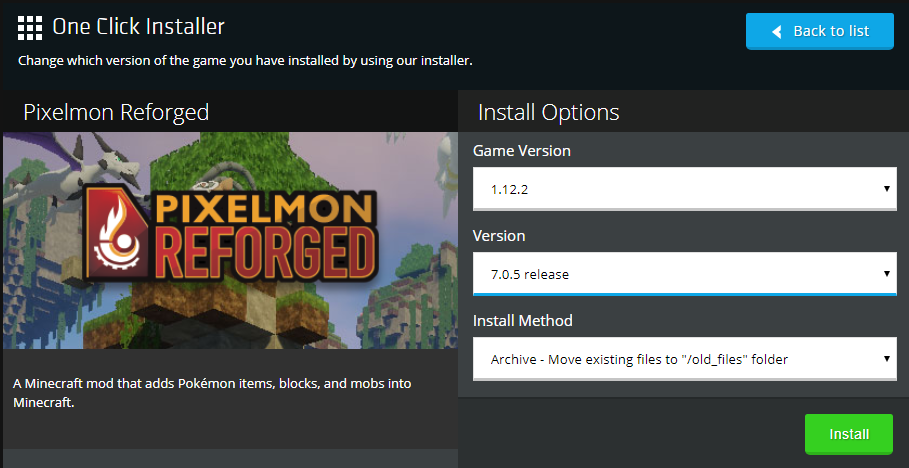
Task: Select the Install Options panel heading
Action: tap(548, 113)
